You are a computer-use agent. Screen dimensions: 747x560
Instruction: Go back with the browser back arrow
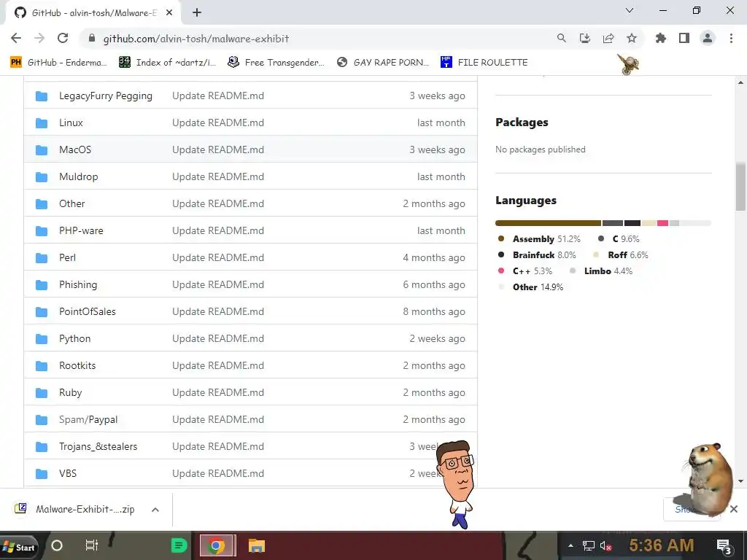tap(16, 38)
